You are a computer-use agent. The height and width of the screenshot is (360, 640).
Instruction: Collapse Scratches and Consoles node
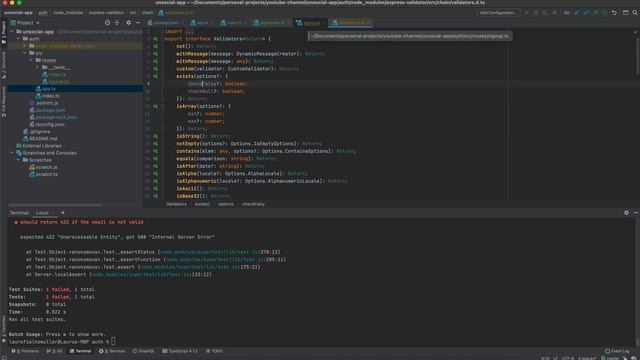pos(12,153)
